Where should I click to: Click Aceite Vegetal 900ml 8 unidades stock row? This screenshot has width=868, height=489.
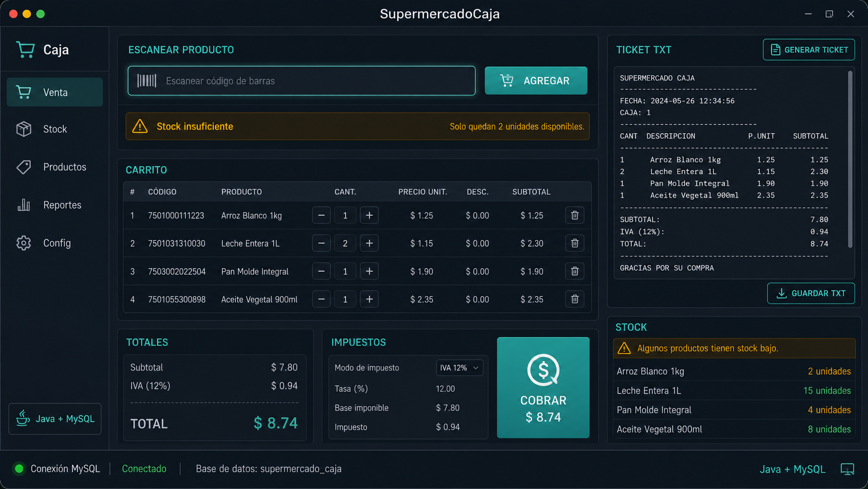734,429
